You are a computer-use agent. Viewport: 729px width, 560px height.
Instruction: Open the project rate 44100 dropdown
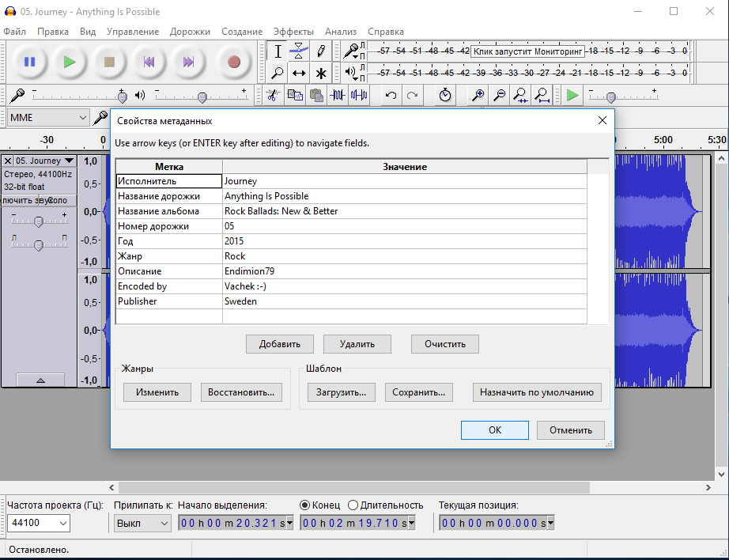click(39, 523)
